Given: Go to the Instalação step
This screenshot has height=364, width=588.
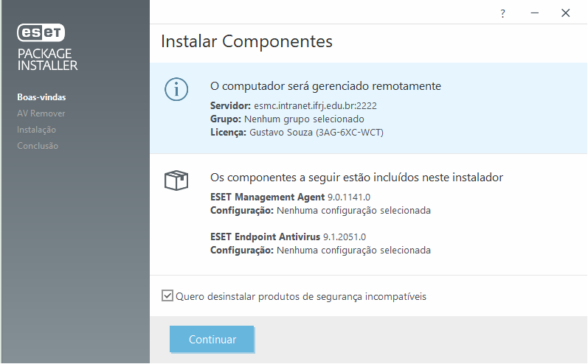Looking at the screenshot, I should 36,130.
